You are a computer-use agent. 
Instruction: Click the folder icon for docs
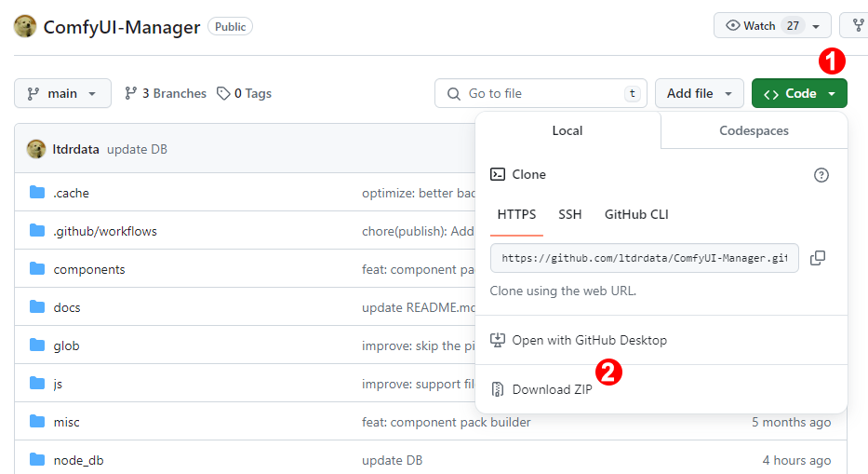37,306
